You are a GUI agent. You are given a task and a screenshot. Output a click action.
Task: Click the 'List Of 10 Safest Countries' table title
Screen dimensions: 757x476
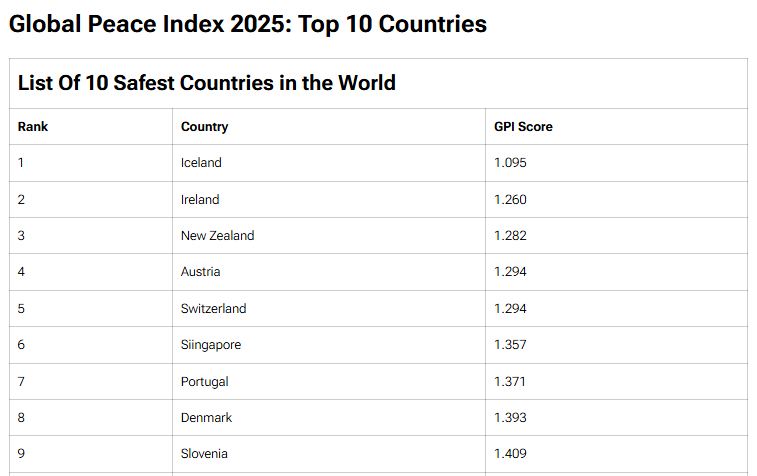click(x=207, y=83)
